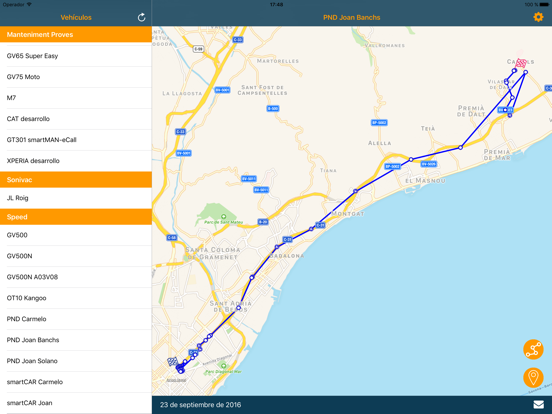The height and width of the screenshot is (414, 552).
Task: Tap the blue checkered start flag
Action: (172, 362)
